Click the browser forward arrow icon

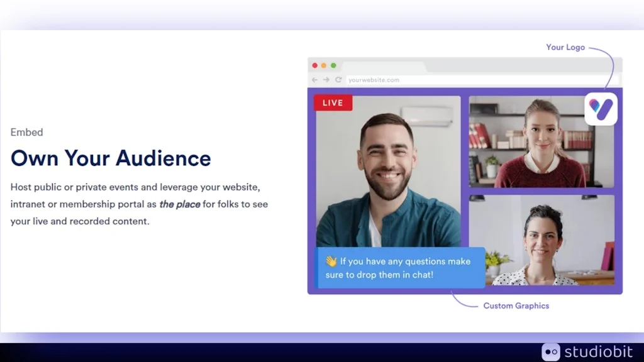pos(326,80)
